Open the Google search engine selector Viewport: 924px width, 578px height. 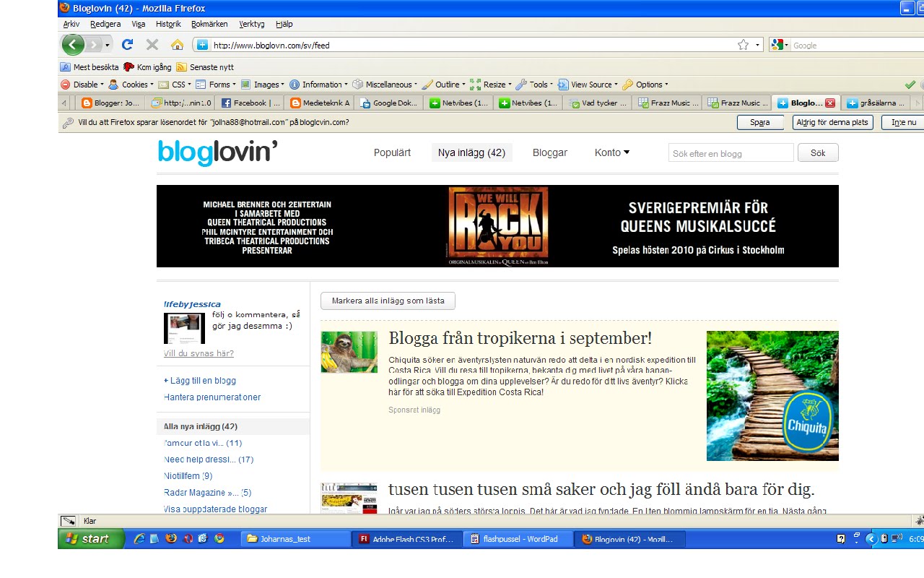[x=780, y=45]
